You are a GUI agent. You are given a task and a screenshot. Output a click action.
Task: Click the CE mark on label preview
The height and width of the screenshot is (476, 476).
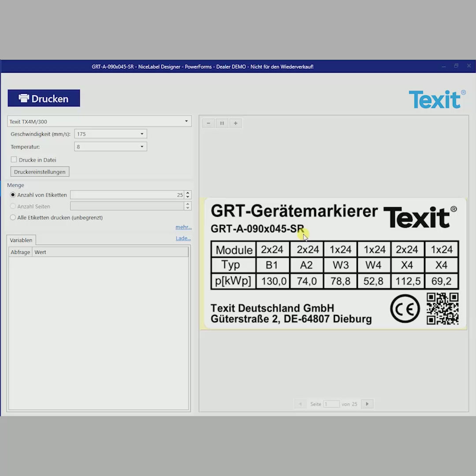(x=405, y=309)
